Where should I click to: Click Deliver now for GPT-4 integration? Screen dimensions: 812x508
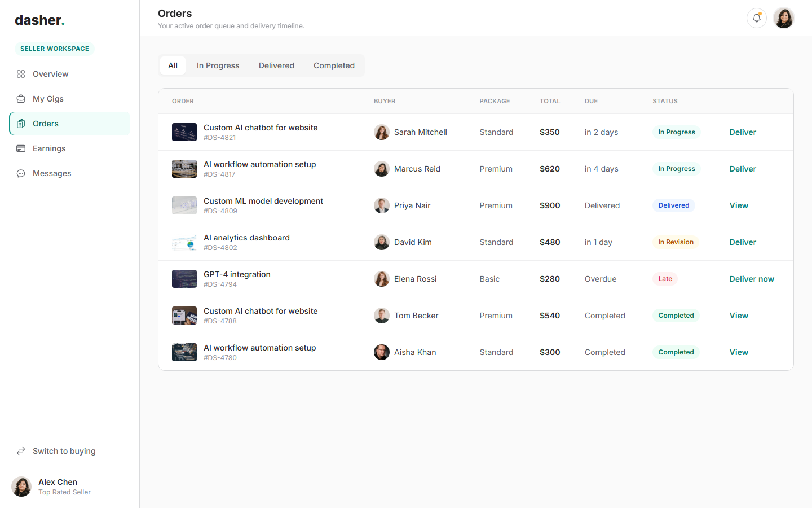click(752, 279)
